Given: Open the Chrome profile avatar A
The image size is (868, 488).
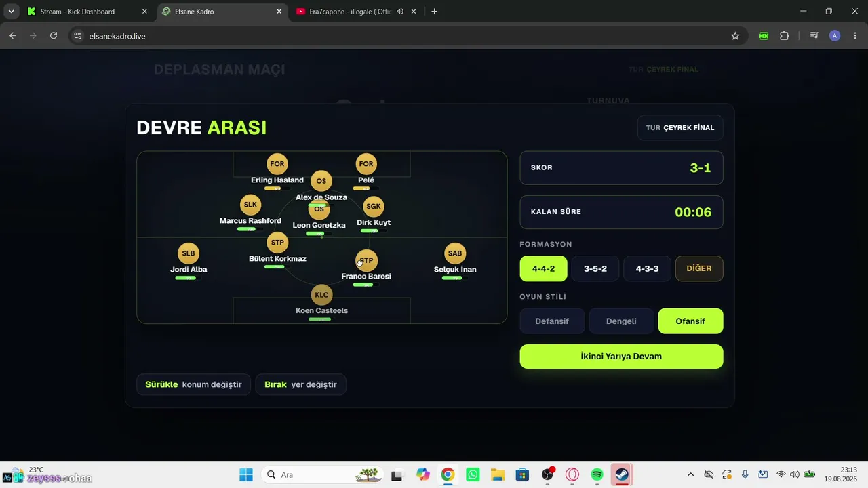Looking at the screenshot, I should tap(835, 36).
